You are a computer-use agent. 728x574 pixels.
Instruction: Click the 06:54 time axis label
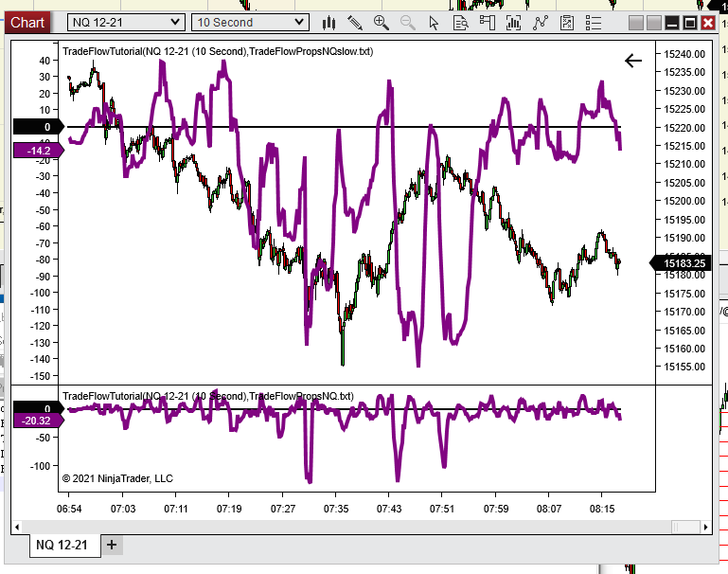(69, 509)
